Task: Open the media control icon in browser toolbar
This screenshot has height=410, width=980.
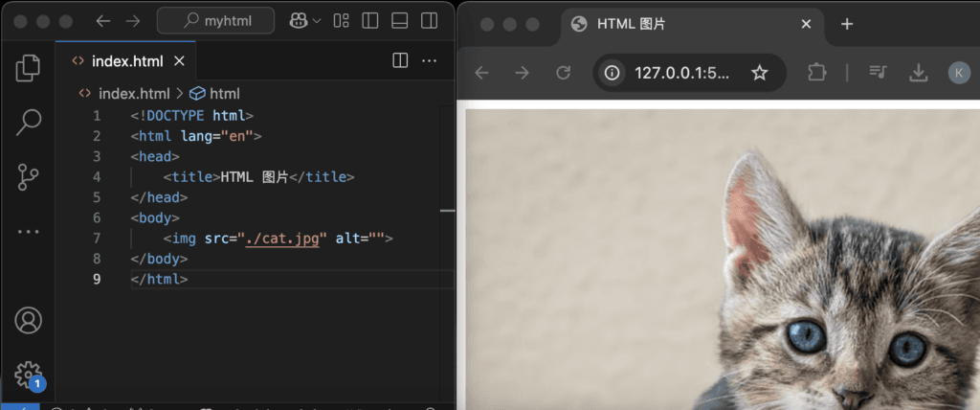Action: point(878,73)
